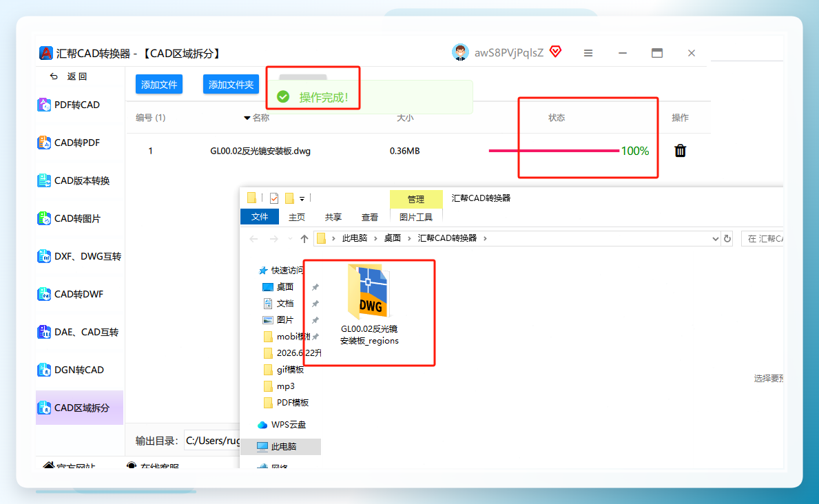
Task: Click the 100% progress bar
Action: point(554,151)
